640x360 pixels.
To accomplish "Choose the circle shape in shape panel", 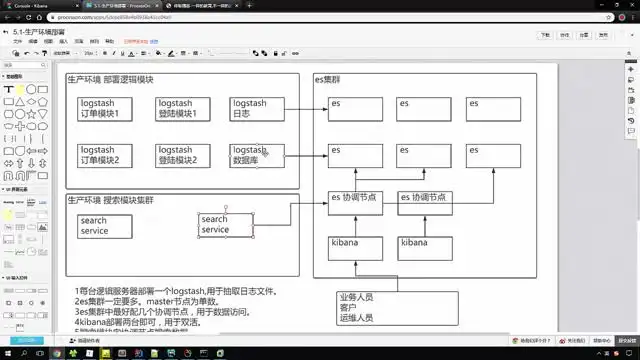I will (x=31, y=89).
